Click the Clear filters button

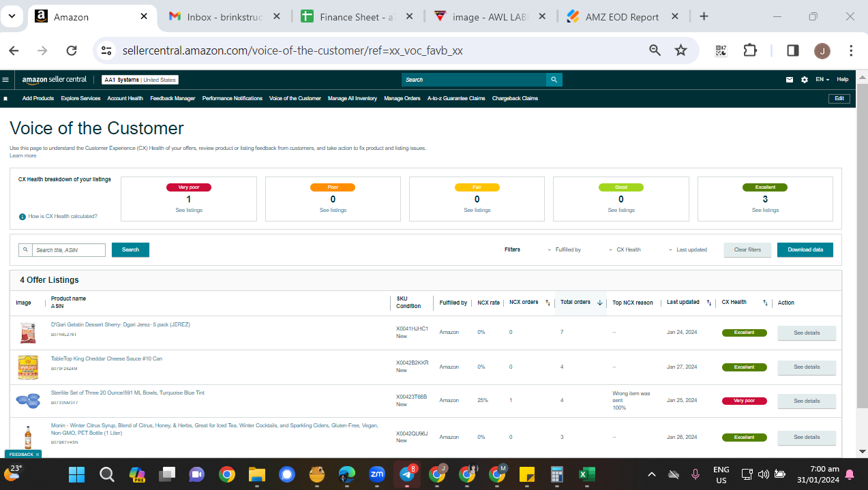pyautogui.click(x=747, y=250)
